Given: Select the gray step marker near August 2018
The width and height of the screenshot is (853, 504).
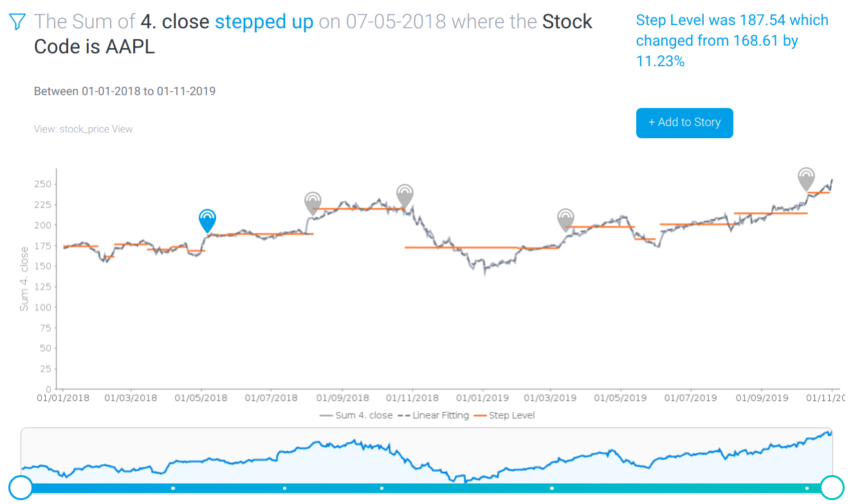Looking at the screenshot, I should [313, 203].
